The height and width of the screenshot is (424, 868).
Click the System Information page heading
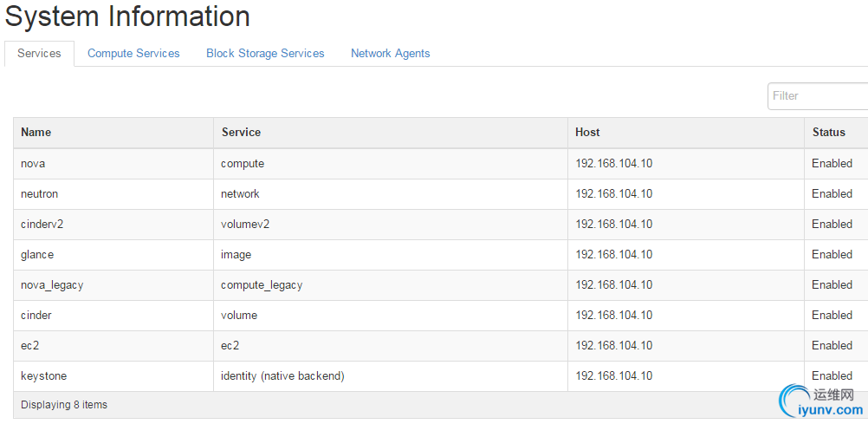pos(127,16)
